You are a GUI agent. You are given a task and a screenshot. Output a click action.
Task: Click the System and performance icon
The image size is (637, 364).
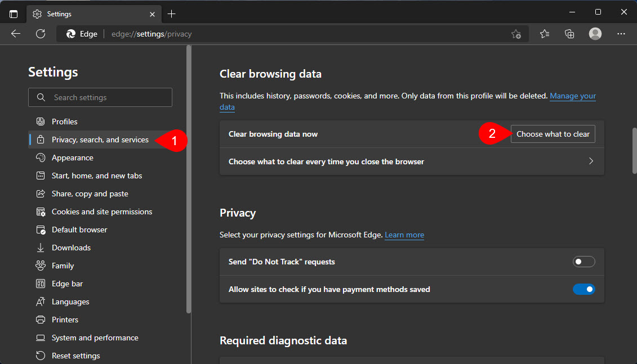pyautogui.click(x=41, y=338)
